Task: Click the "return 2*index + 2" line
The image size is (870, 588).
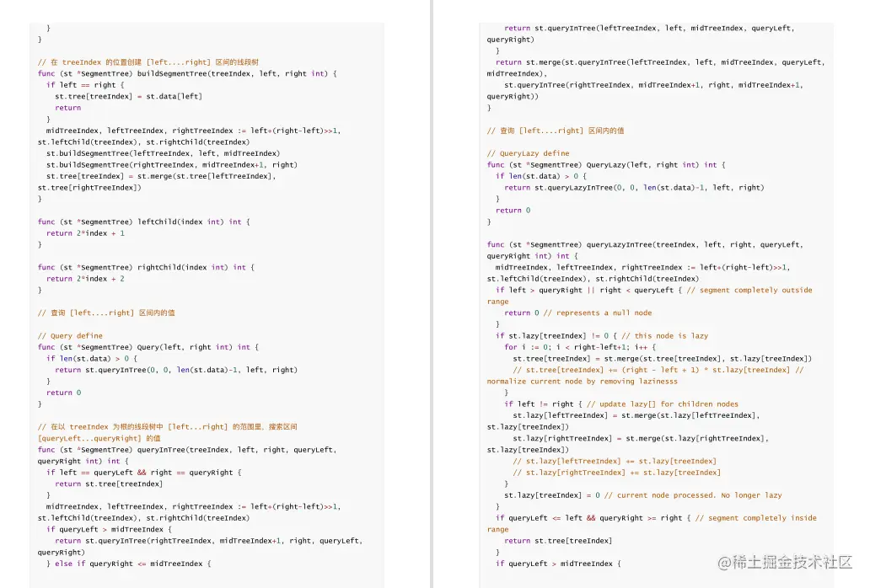Action: (x=85, y=279)
